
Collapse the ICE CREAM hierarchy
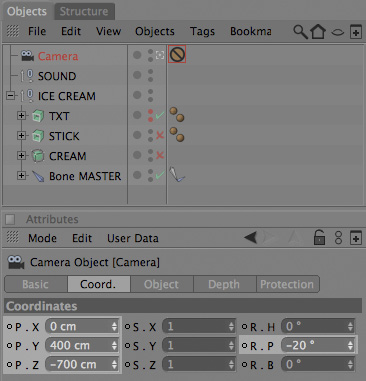click(10, 96)
